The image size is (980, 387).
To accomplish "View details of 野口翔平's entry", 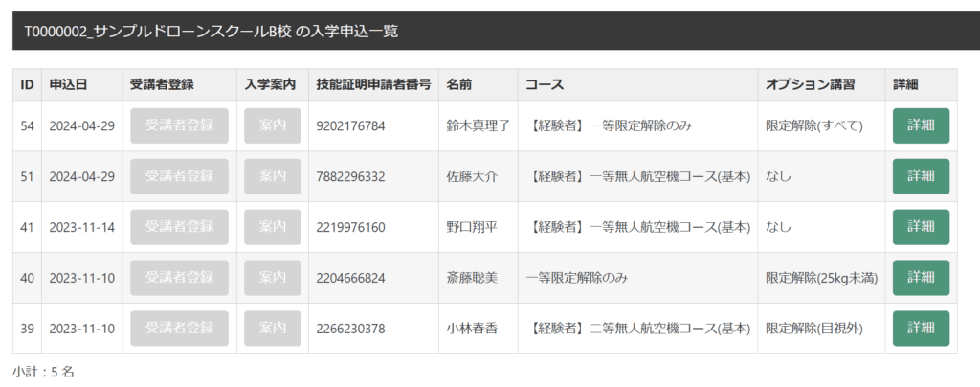I will 921,227.
